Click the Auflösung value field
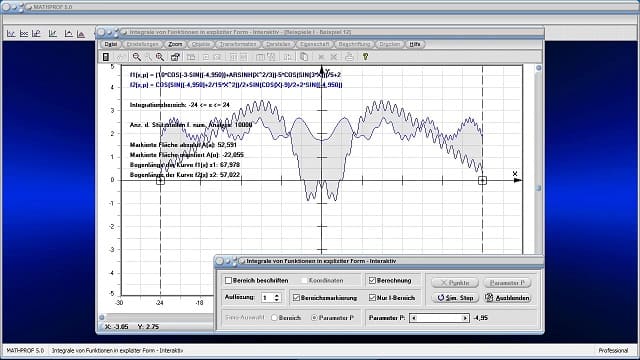This screenshot has width=640, height=360. (x=267, y=298)
